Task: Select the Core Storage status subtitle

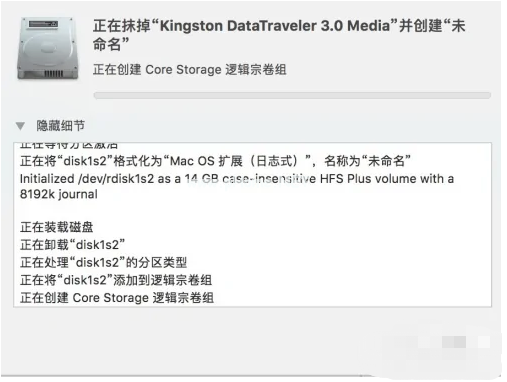Action: pos(189,70)
